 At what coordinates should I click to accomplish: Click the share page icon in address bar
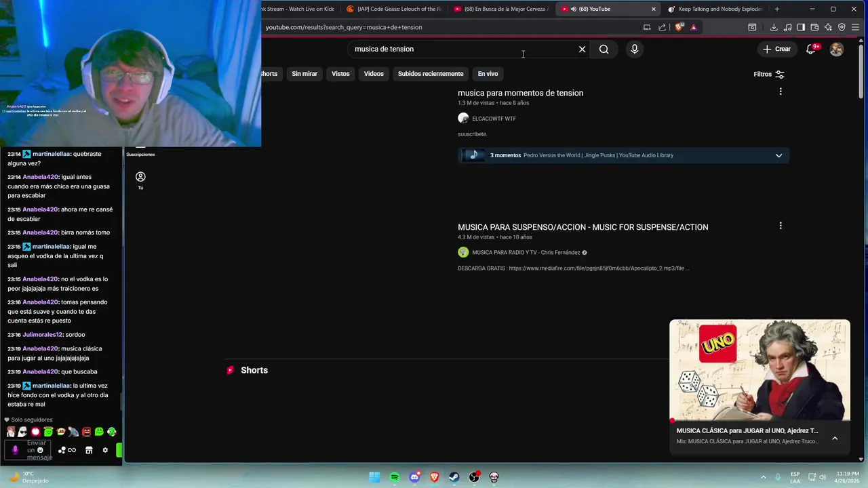tap(662, 27)
